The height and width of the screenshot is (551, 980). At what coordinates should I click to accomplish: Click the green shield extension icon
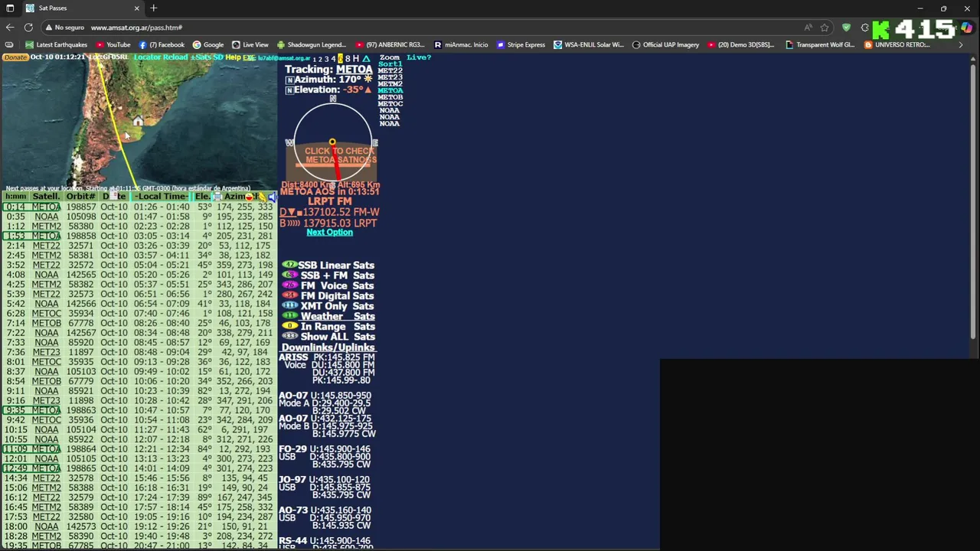pyautogui.click(x=846, y=28)
